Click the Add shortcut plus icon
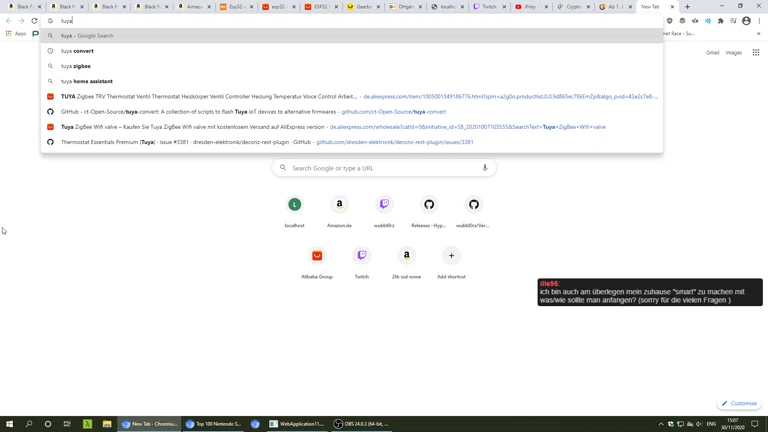The width and height of the screenshot is (768, 432). click(x=451, y=256)
